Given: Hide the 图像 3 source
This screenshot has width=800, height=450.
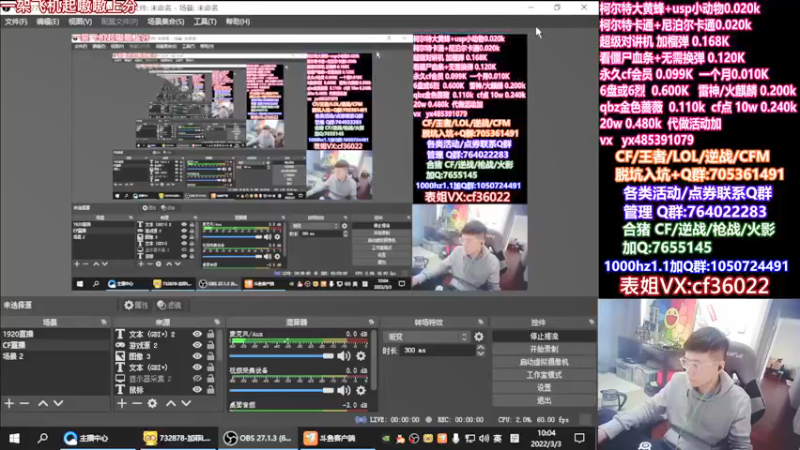Looking at the screenshot, I should 197,356.
